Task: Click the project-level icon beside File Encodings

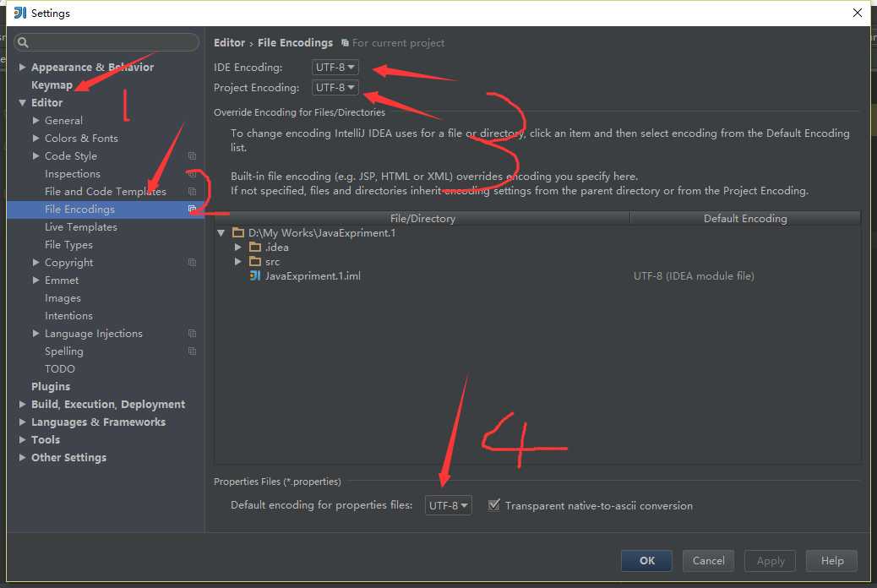Action: click(192, 209)
